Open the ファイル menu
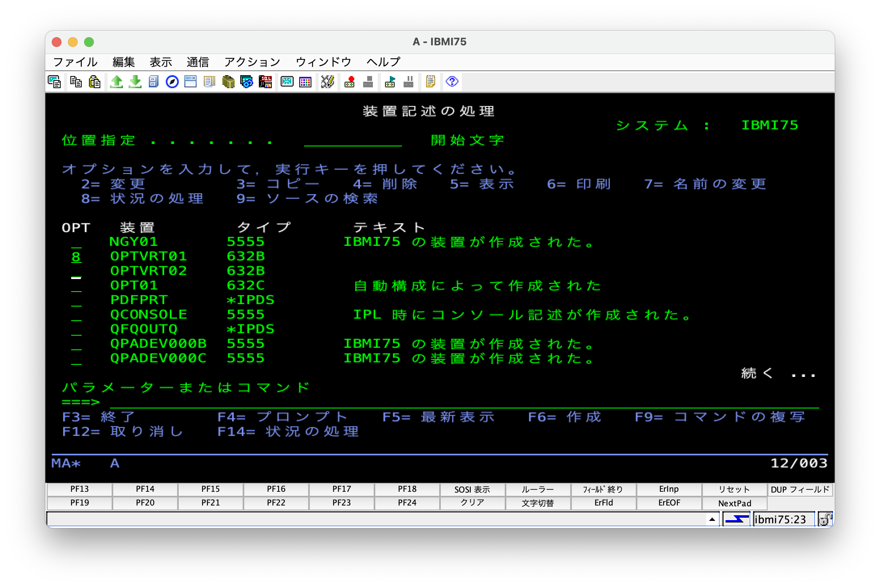880x588 pixels. coord(75,62)
